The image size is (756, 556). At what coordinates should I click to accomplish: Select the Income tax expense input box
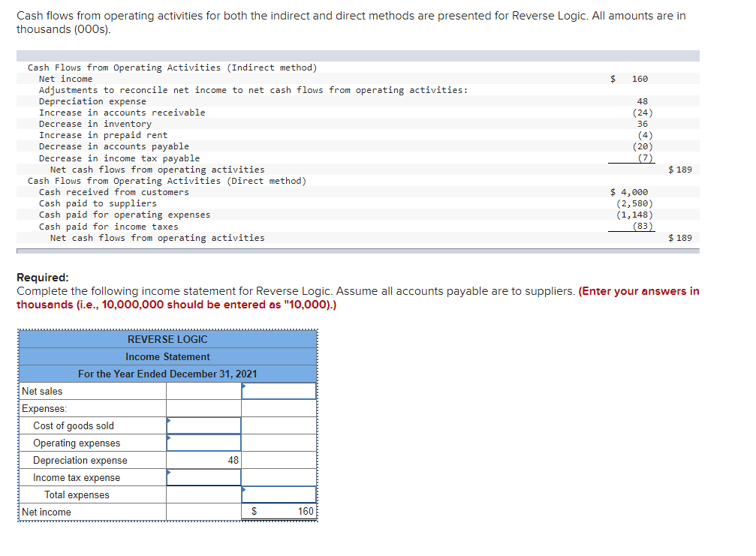(x=203, y=477)
